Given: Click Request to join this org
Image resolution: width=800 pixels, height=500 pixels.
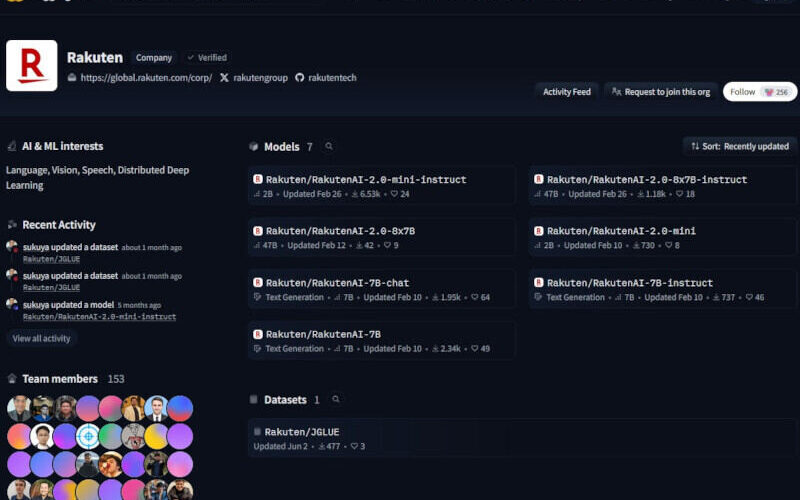Looking at the screenshot, I should pos(661,92).
